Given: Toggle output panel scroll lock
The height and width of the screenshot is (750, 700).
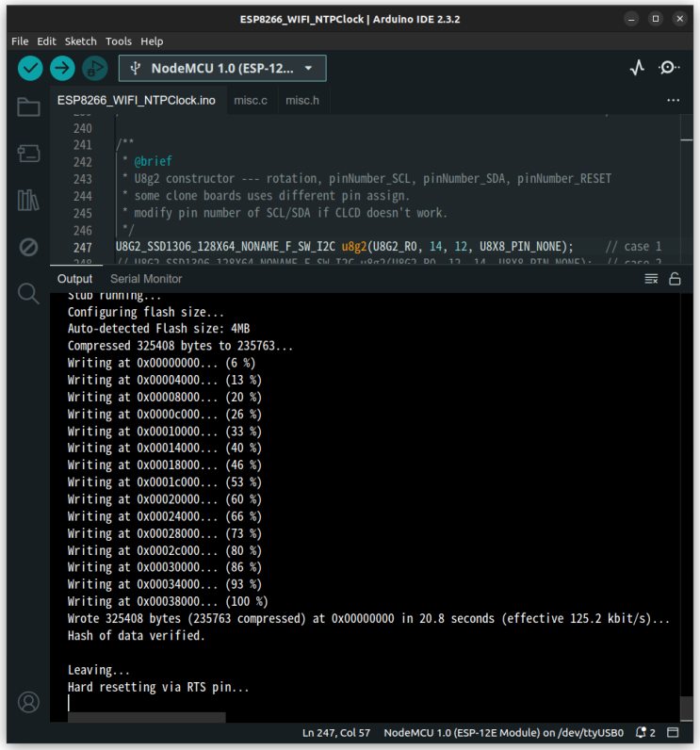Looking at the screenshot, I should [x=675, y=279].
